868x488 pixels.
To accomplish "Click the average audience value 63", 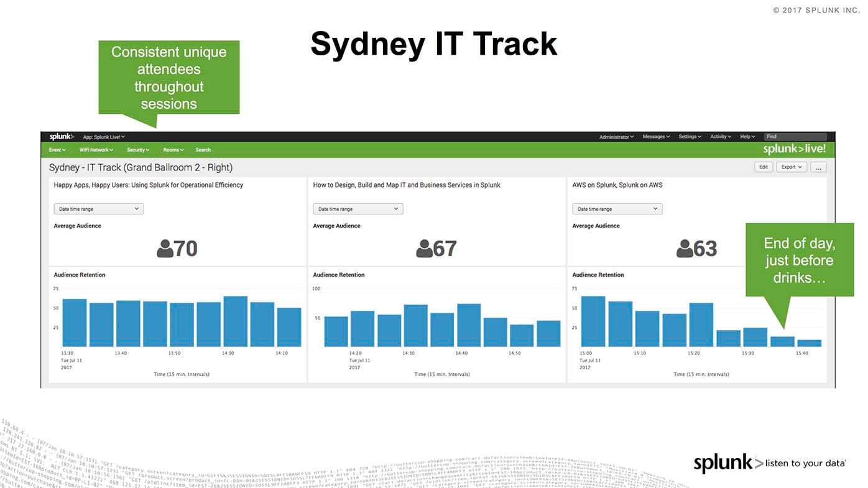I will tap(705, 249).
